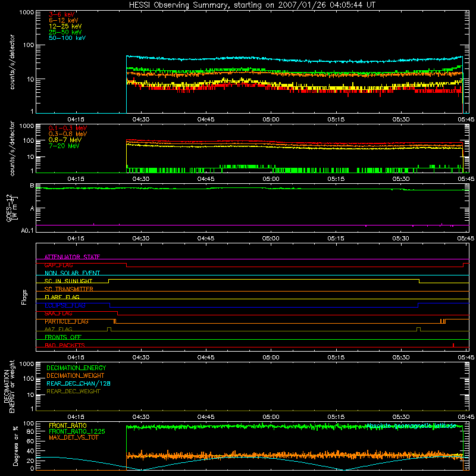The width and height of the screenshot is (476, 476).
Task: Click the magenta low-channel line in GOES panel
Action: point(252,226)
